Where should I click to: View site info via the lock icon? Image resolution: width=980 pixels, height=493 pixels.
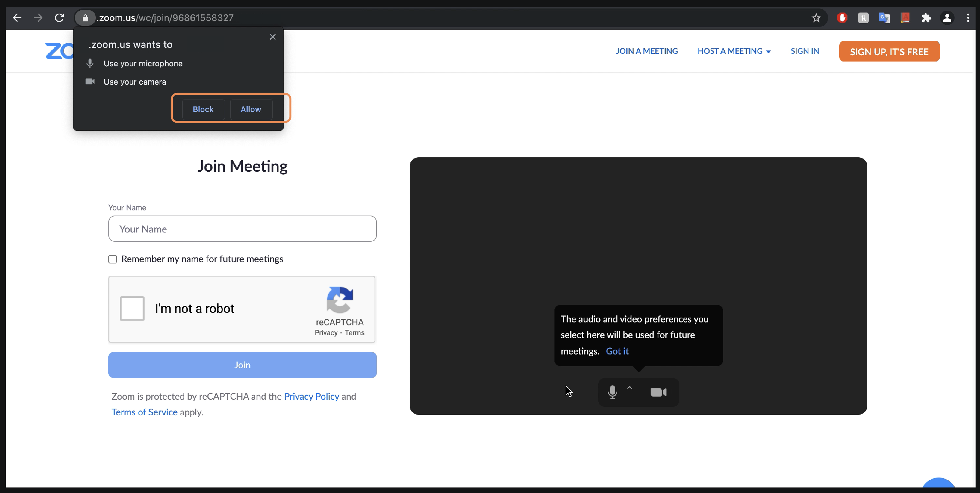coord(85,18)
